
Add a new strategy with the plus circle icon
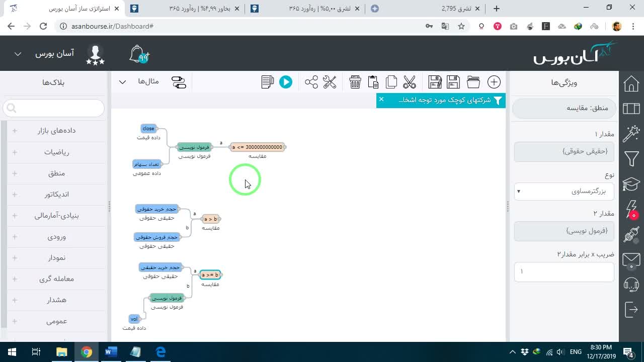(x=494, y=82)
